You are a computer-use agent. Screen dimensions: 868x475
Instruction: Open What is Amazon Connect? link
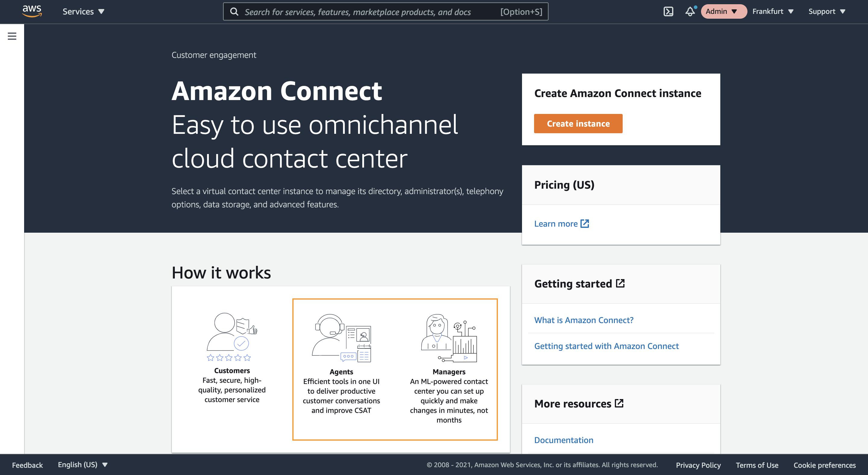click(x=583, y=320)
